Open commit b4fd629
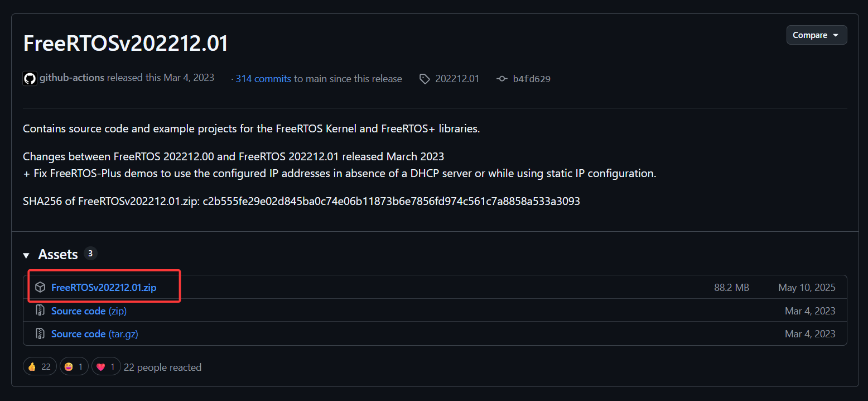 tap(532, 79)
